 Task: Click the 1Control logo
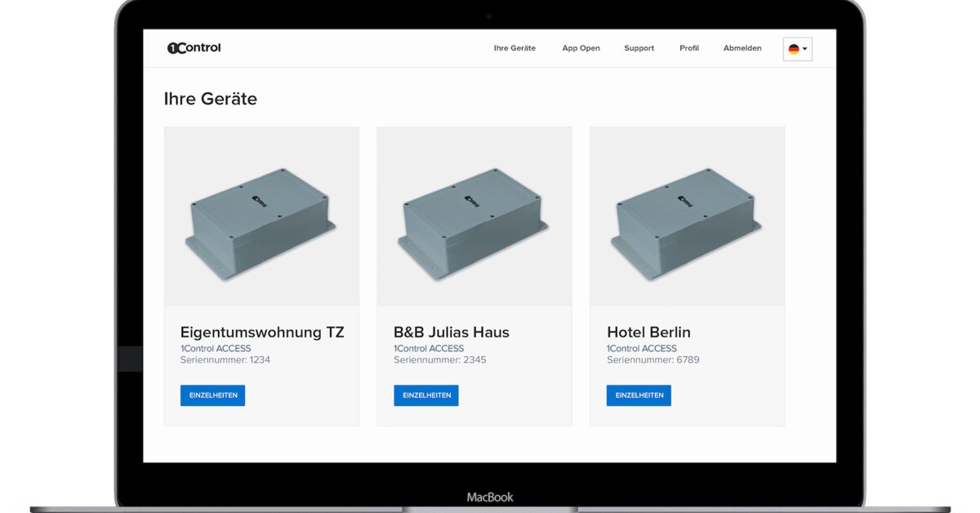pos(194,48)
